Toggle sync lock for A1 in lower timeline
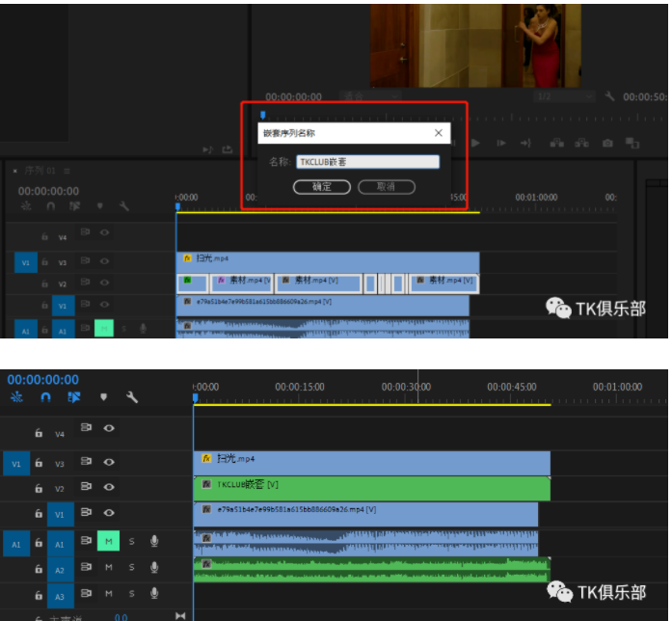This screenshot has height=621, width=672. point(86,540)
